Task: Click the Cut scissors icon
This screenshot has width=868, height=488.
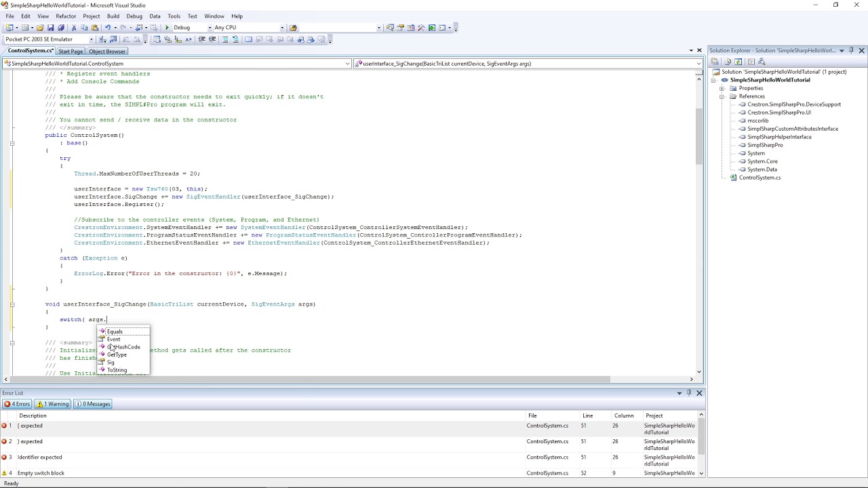Action: tap(74, 28)
